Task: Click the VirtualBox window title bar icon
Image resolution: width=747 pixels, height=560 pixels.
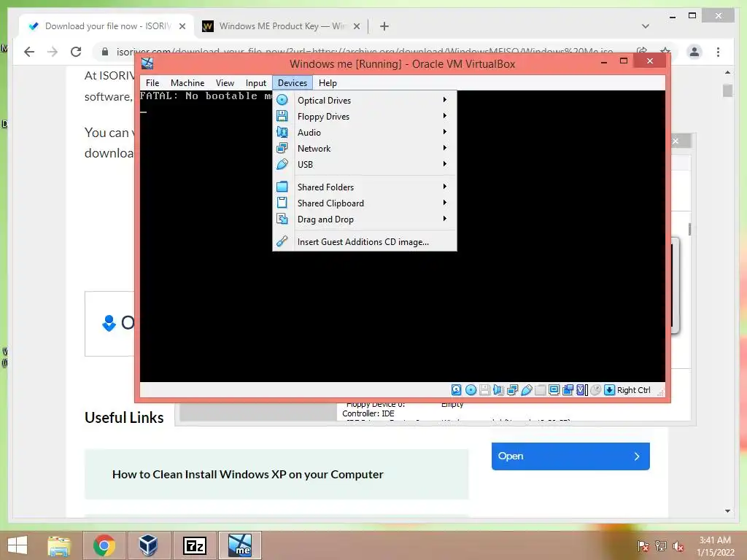Action: (147, 63)
